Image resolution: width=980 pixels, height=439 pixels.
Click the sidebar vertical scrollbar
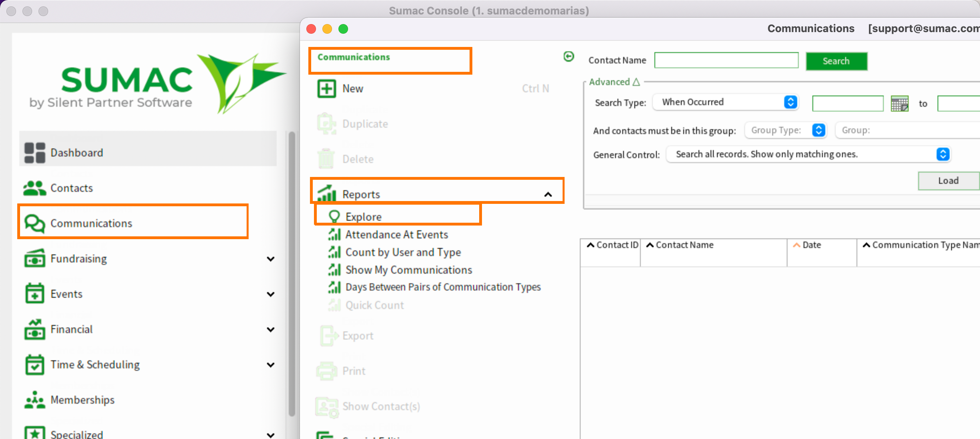pos(292,274)
